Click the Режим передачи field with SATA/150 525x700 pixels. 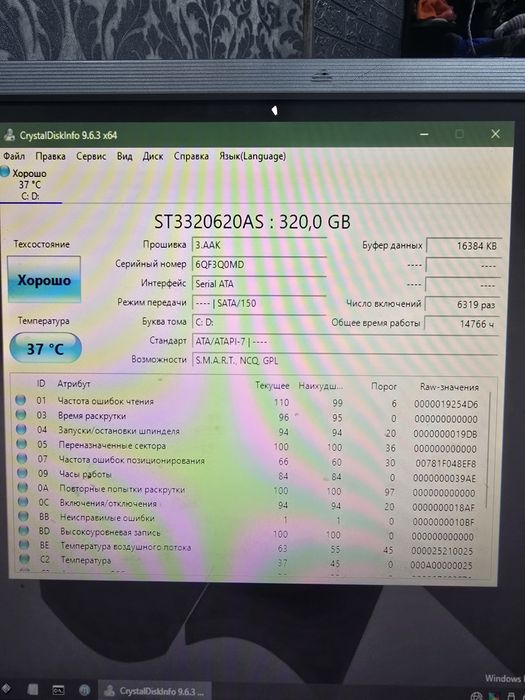tap(259, 303)
